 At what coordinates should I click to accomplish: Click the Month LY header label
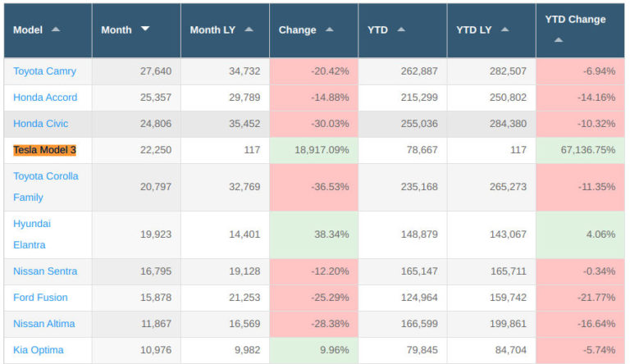click(212, 30)
